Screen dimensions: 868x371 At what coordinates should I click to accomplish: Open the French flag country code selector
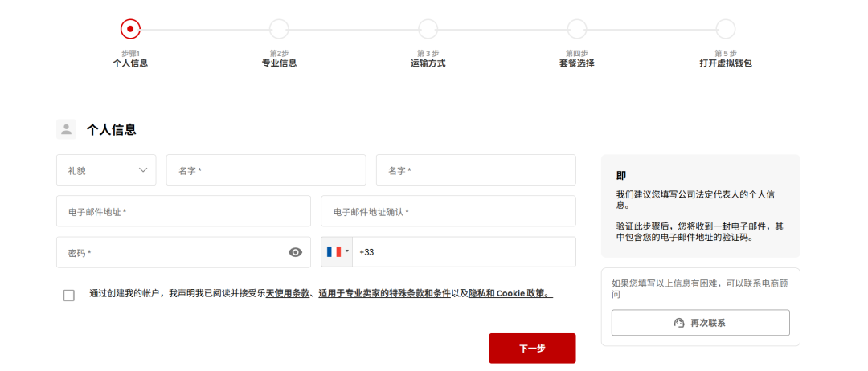(337, 252)
